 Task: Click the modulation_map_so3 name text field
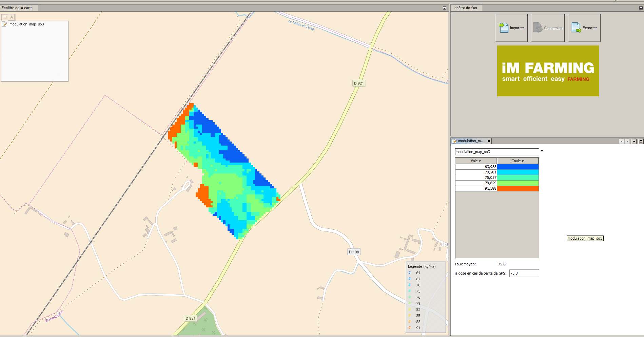[497, 152]
